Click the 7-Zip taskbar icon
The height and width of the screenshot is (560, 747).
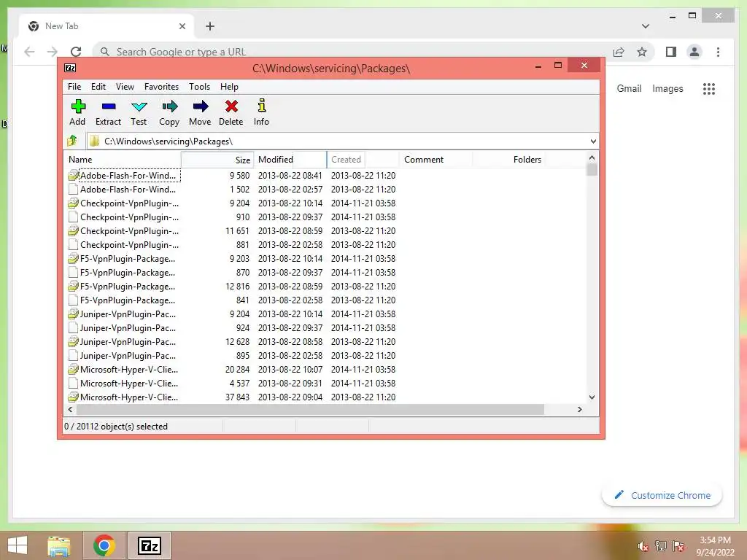tap(149, 545)
